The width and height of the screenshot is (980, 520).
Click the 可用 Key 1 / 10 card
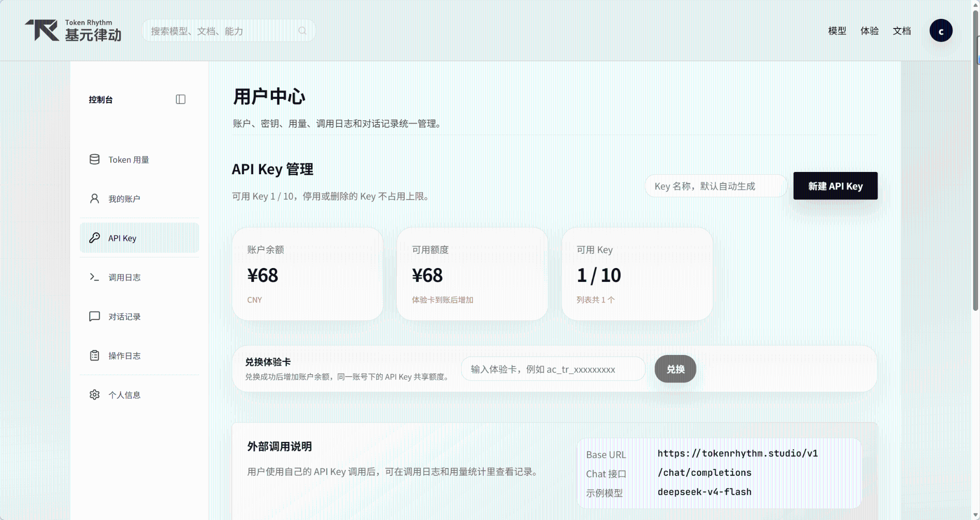(x=637, y=274)
